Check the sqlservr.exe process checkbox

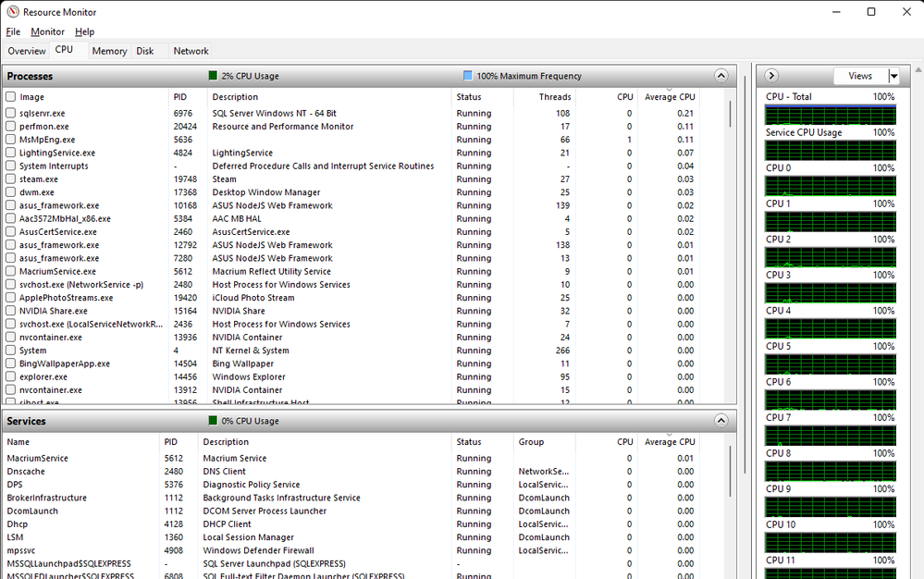point(10,113)
